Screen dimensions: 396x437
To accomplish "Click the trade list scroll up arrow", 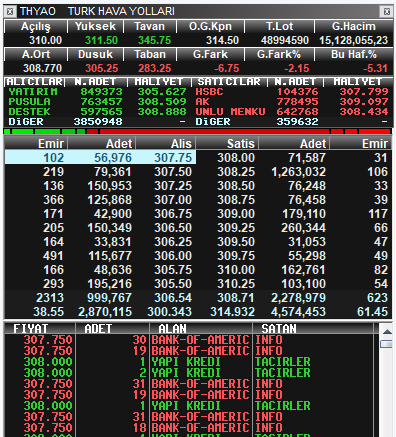I will point(387,331).
